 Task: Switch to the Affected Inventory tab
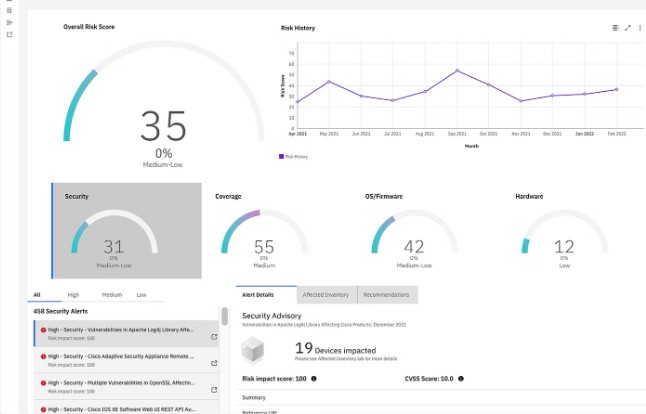325,295
